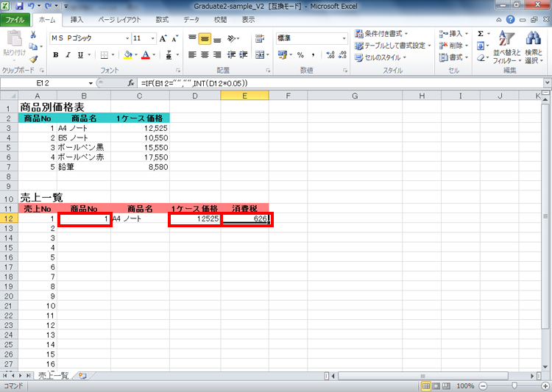Viewport: 552px width, 392px height.
Task: Click the cell Borders icon
Action: [x=105, y=55]
